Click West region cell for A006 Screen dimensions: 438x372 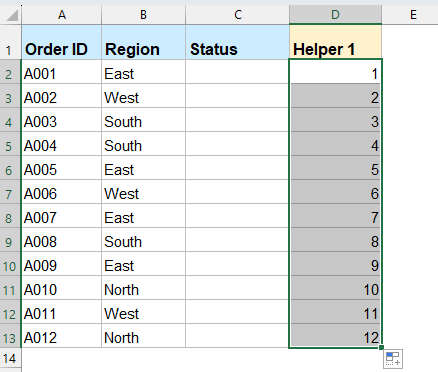tap(143, 192)
